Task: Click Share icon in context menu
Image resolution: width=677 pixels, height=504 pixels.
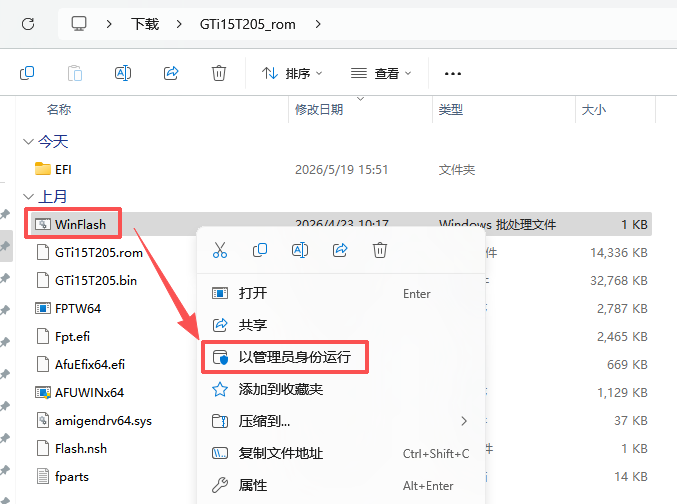Action: click(340, 250)
